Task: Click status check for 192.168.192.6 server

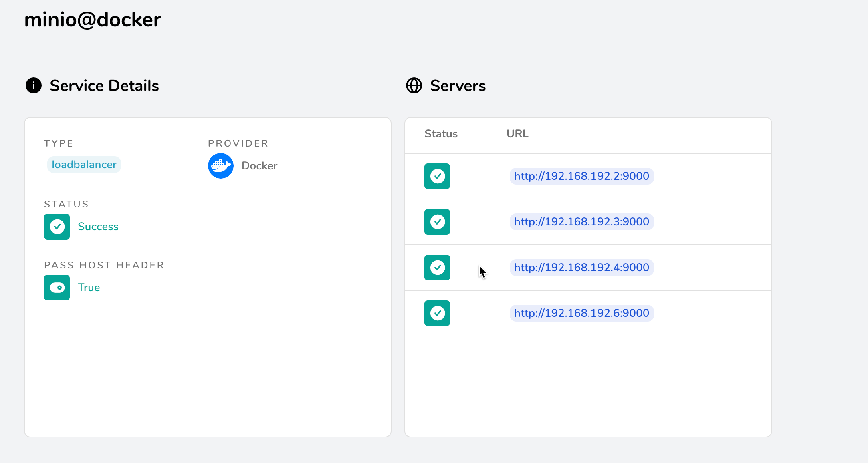Action: point(437,313)
